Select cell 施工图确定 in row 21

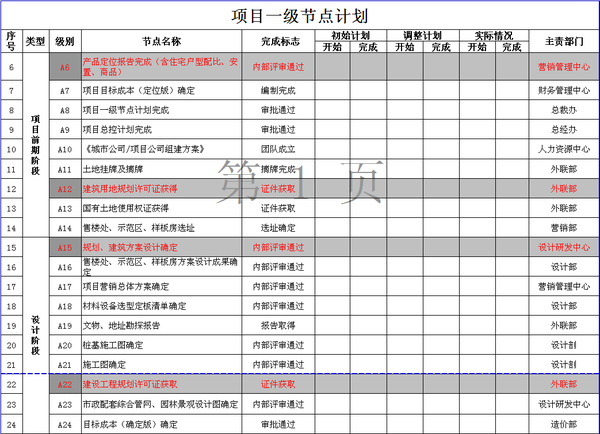coord(161,365)
